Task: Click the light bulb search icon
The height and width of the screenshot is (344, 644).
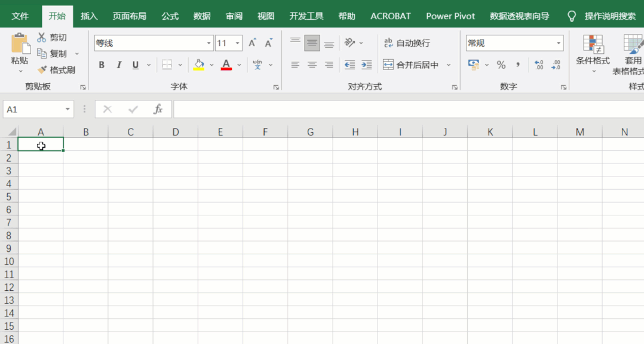Action: tap(571, 17)
